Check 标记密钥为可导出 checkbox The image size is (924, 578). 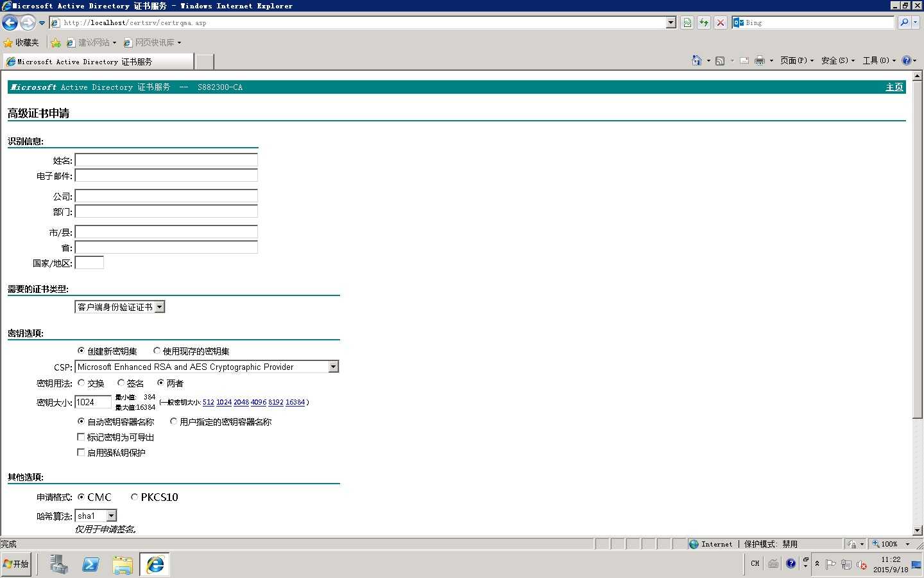[x=81, y=437]
